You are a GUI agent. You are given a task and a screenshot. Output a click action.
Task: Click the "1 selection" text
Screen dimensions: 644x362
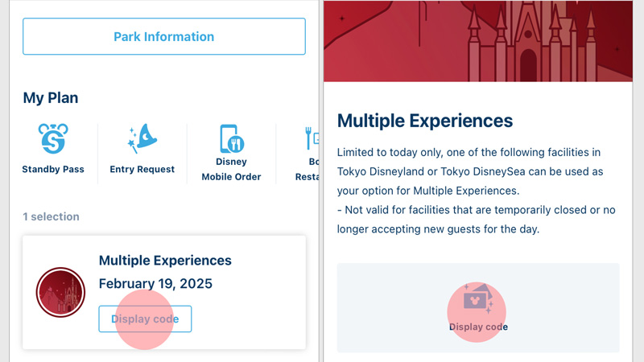51,216
